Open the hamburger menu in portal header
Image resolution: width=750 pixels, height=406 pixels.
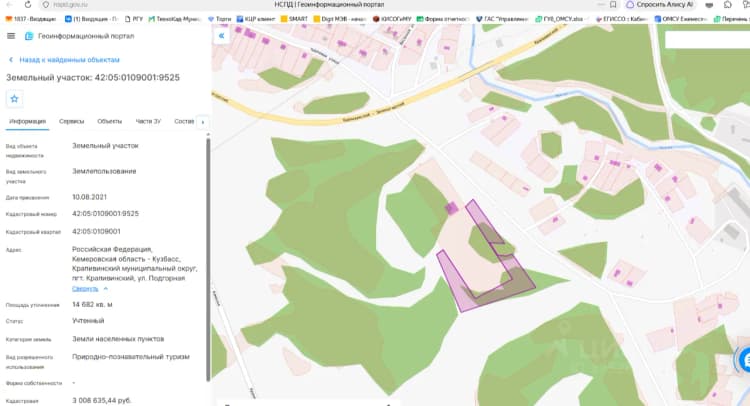coord(11,36)
